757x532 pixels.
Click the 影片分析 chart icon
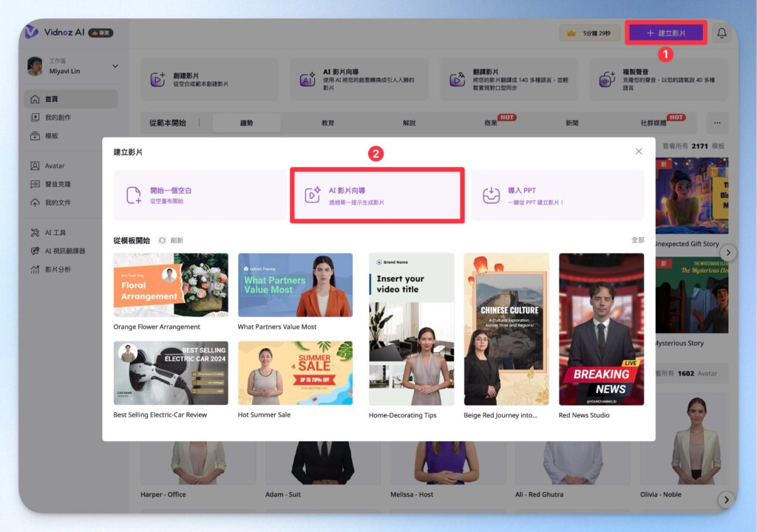35,270
